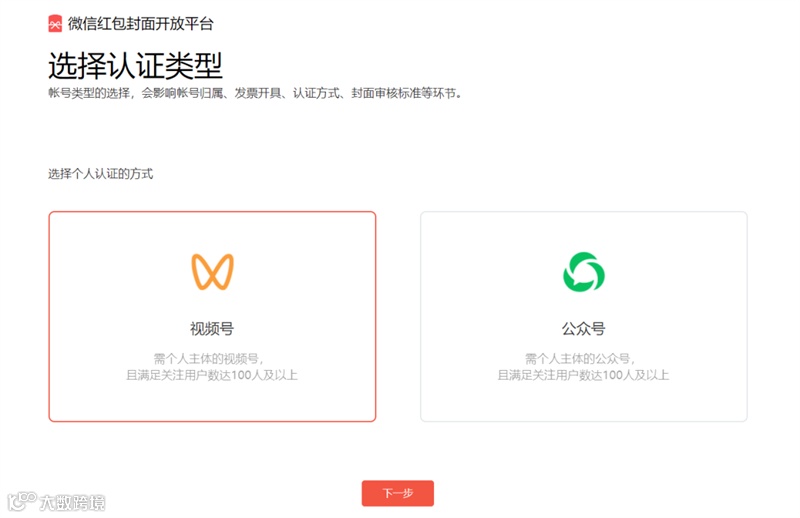Click text 需个人主体的视频号

coord(209,358)
